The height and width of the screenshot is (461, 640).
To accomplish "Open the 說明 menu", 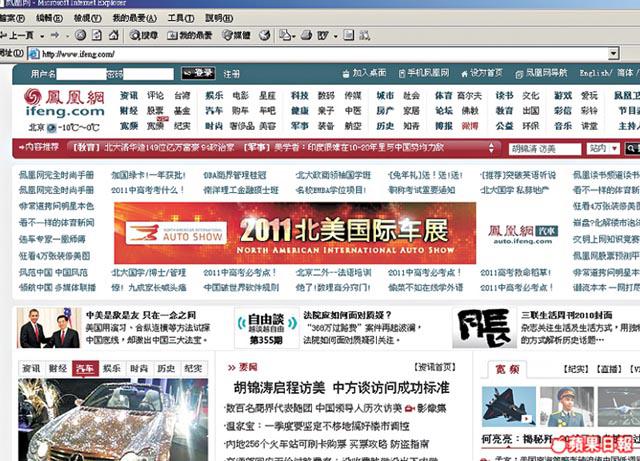I will (219, 18).
